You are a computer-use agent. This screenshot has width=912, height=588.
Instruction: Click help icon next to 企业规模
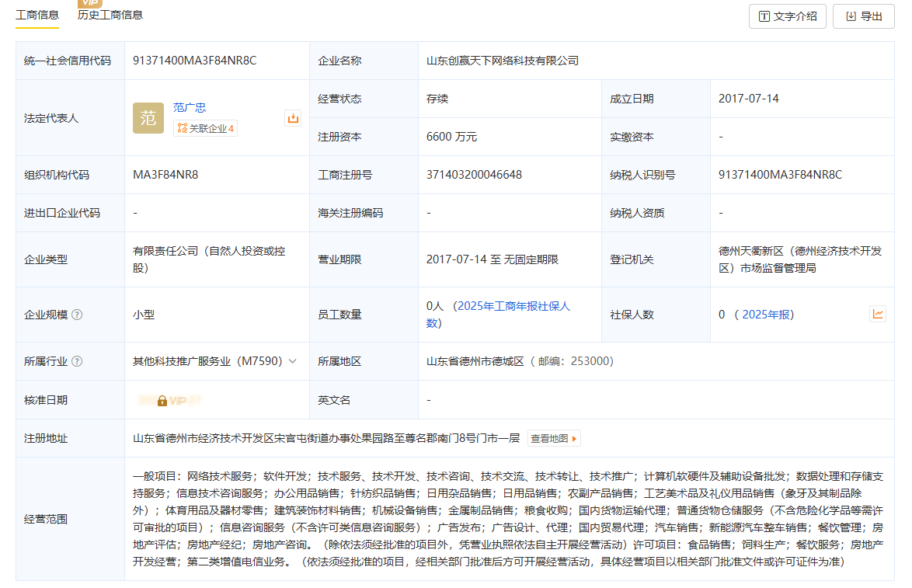(x=77, y=315)
